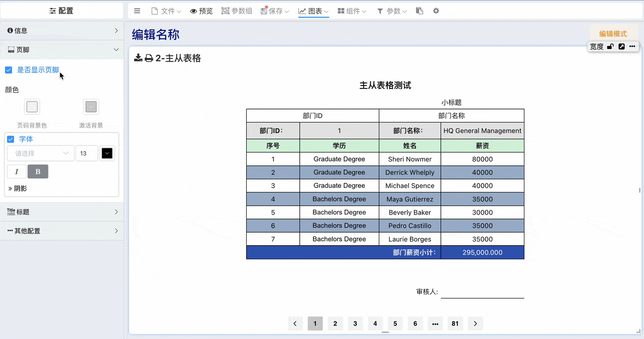The image size is (644, 339).
Task: Open the 参数 filter menu
Action: (x=392, y=11)
